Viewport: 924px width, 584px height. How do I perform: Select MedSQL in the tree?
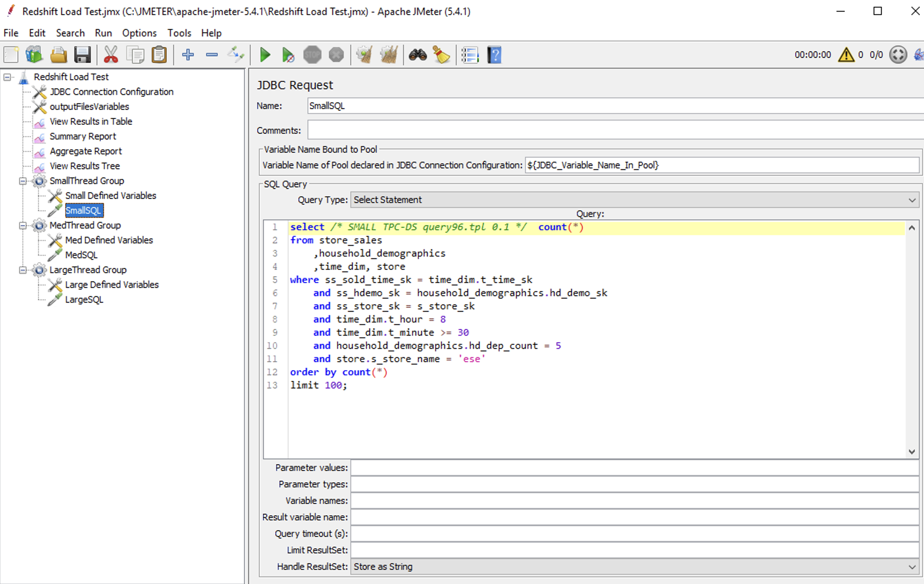[x=82, y=255]
